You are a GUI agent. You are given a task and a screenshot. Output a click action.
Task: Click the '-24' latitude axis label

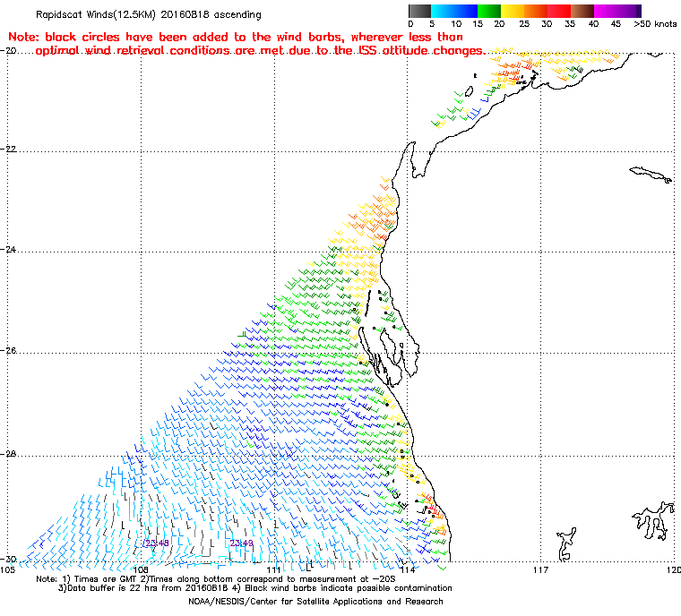(8, 250)
